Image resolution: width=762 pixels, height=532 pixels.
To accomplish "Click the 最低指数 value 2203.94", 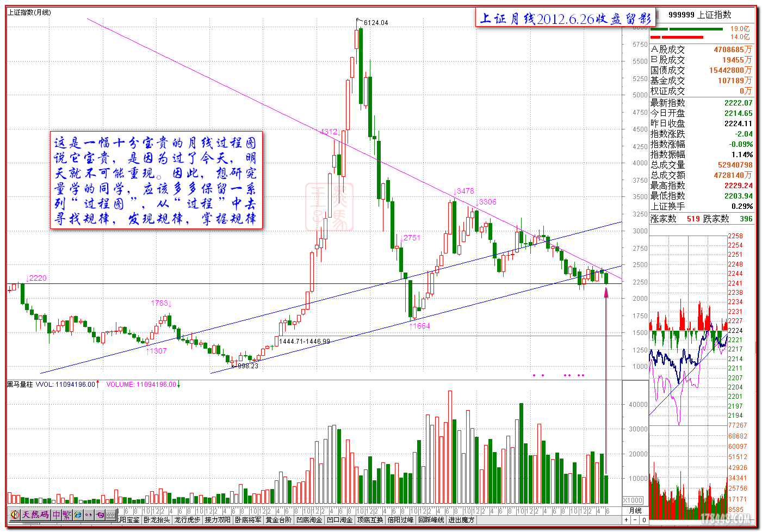I will pyautogui.click(x=738, y=196).
